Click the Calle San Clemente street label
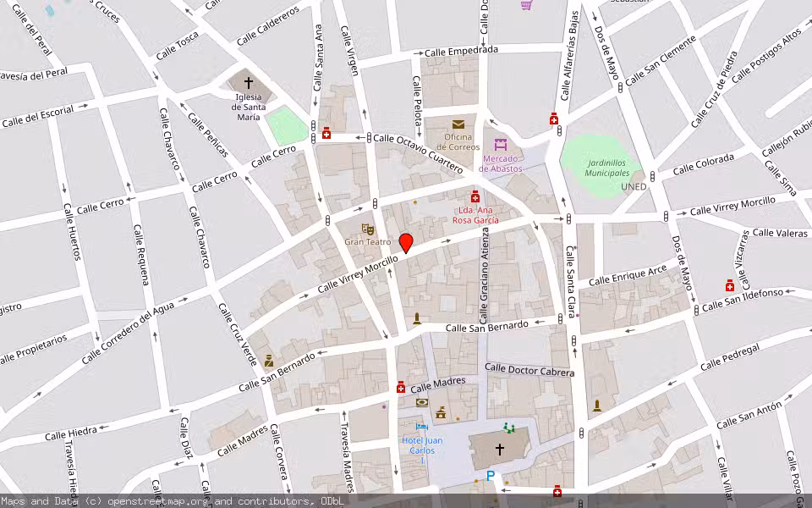 tap(661, 62)
